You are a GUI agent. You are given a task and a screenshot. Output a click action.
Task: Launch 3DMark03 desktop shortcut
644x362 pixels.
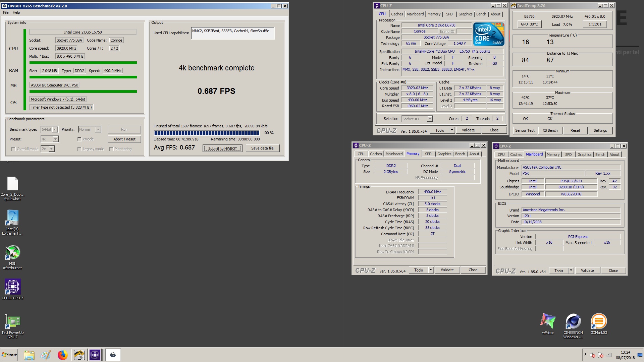(599, 324)
